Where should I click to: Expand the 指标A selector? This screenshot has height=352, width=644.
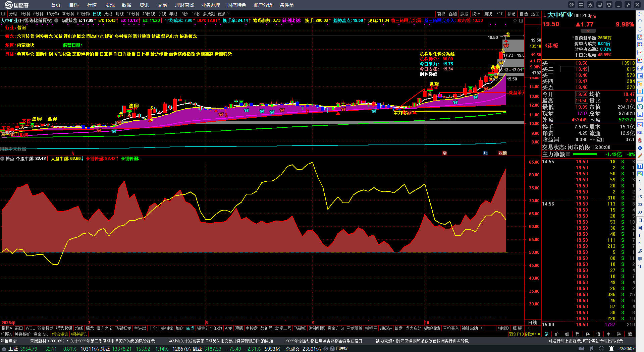(7, 328)
